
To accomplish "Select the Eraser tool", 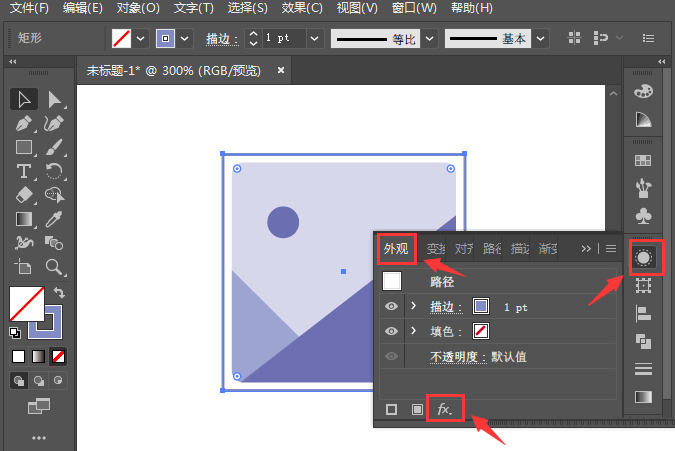I will click(x=24, y=195).
